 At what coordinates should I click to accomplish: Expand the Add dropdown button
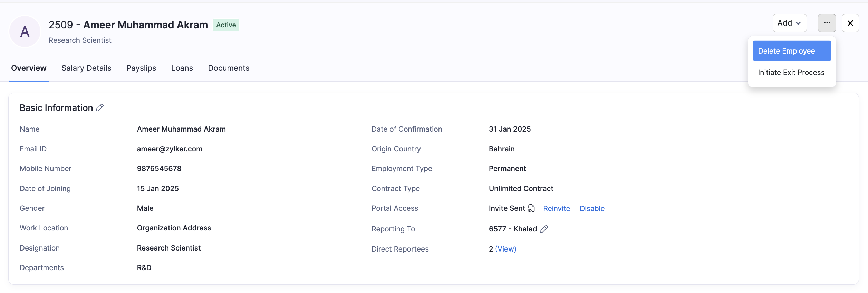point(789,23)
